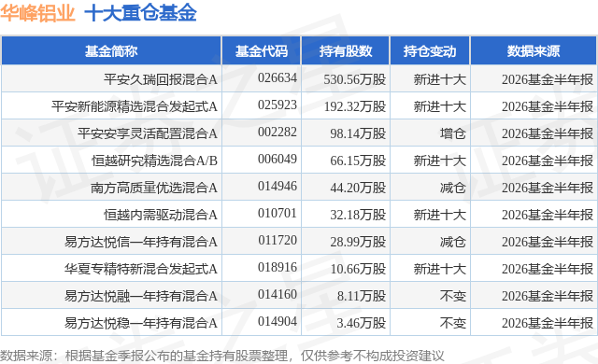The width and height of the screenshot is (598, 364).
Task: Click the 基金简称 column header
Action: 111,51
